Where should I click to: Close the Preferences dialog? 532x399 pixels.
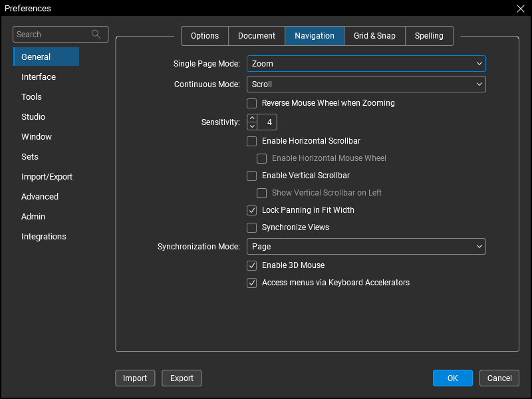(x=521, y=9)
